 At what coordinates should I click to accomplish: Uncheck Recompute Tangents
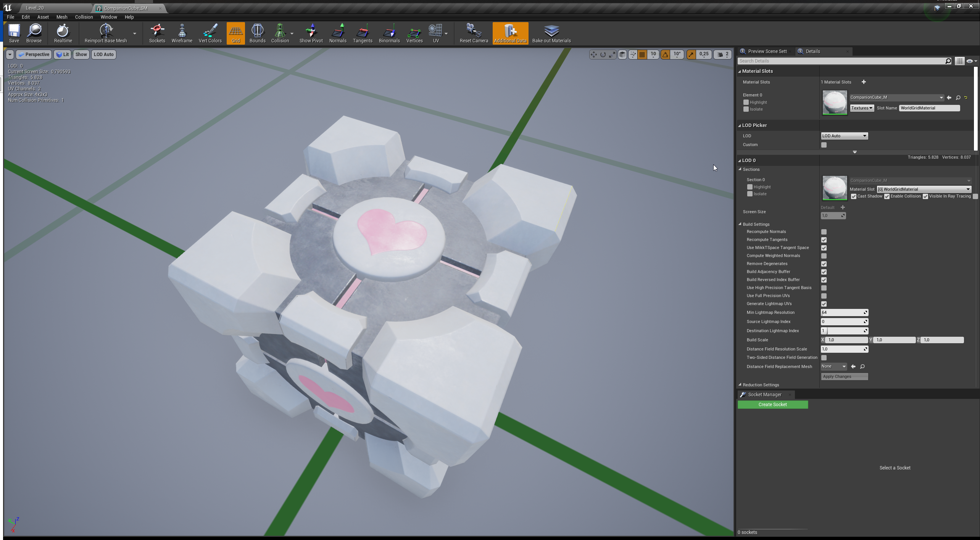[x=824, y=240]
